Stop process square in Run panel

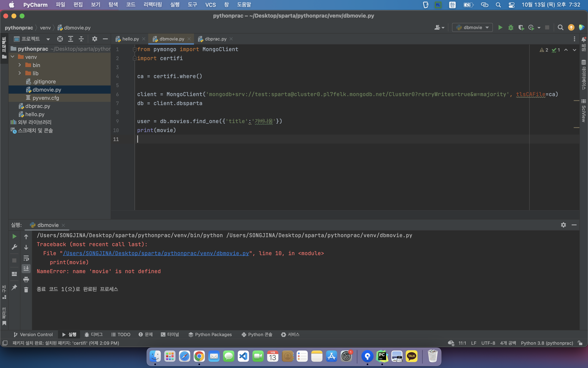click(x=14, y=260)
